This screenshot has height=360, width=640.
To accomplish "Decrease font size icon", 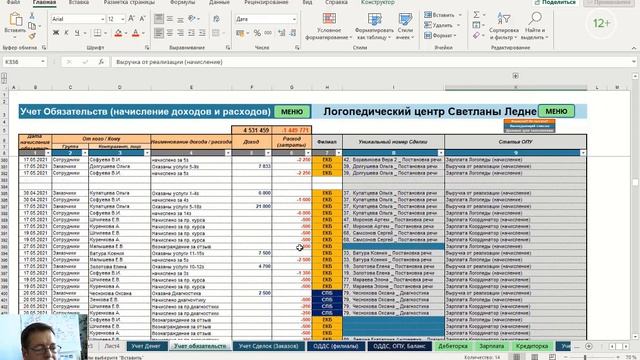I will coord(142,19).
